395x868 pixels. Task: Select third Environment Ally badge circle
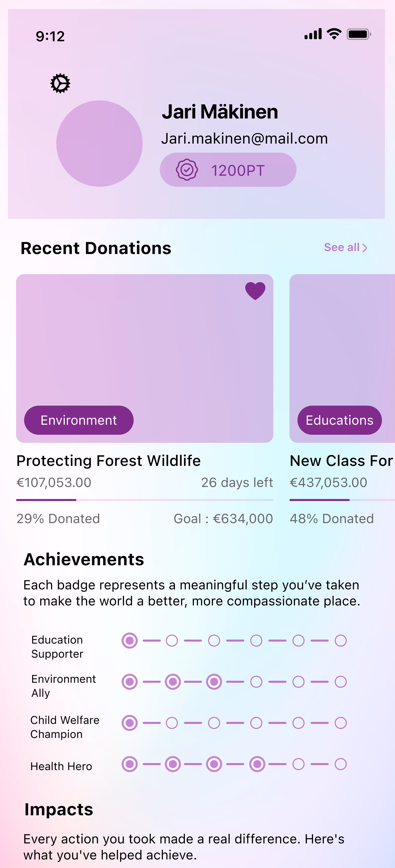[x=214, y=682]
